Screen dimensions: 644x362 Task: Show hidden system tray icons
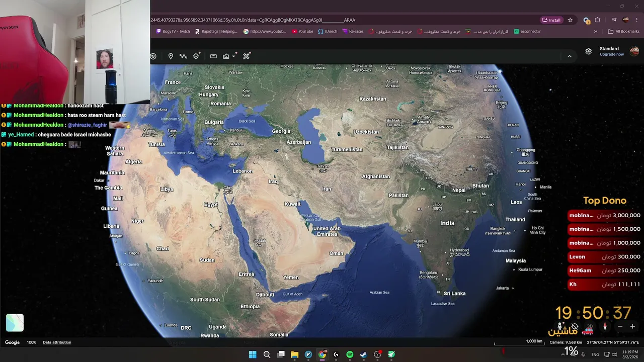point(563,354)
